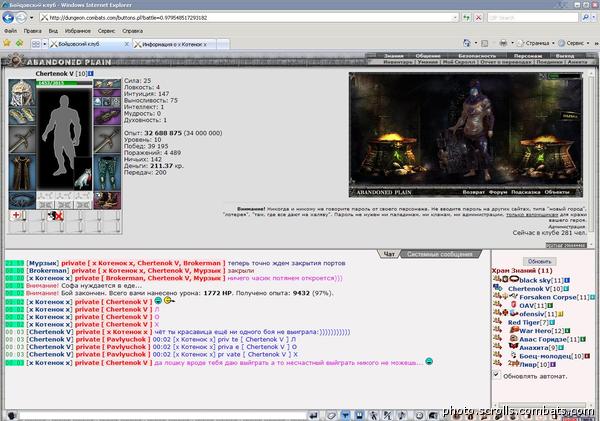Click the red stop loading icon
This screenshot has height=421, width=600.
click(x=478, y=18)
